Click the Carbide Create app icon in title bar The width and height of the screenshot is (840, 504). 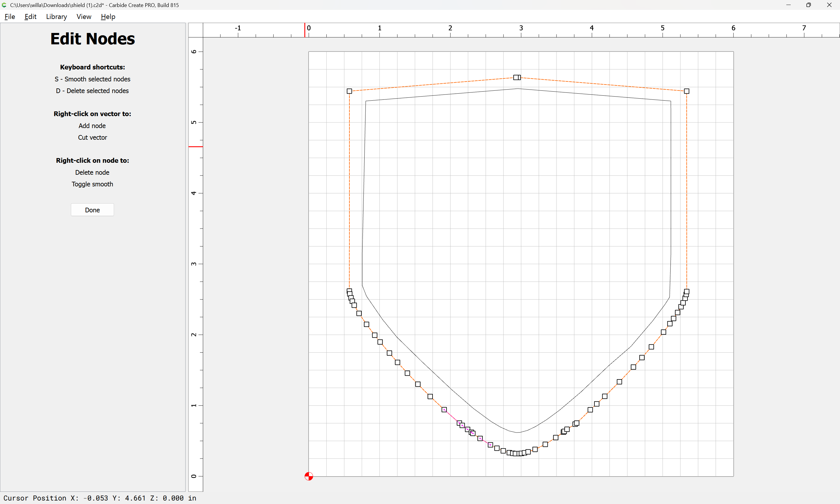(4, 5)
